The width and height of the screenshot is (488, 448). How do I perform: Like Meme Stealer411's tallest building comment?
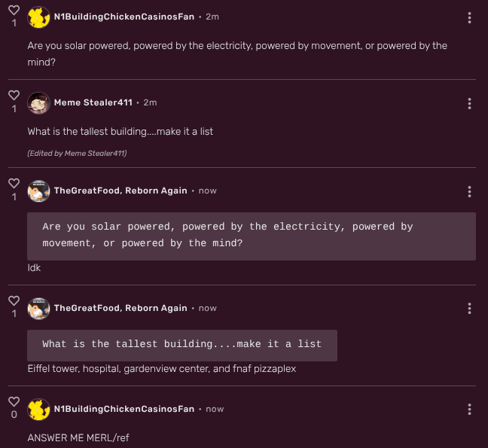[x=14, y=95]
